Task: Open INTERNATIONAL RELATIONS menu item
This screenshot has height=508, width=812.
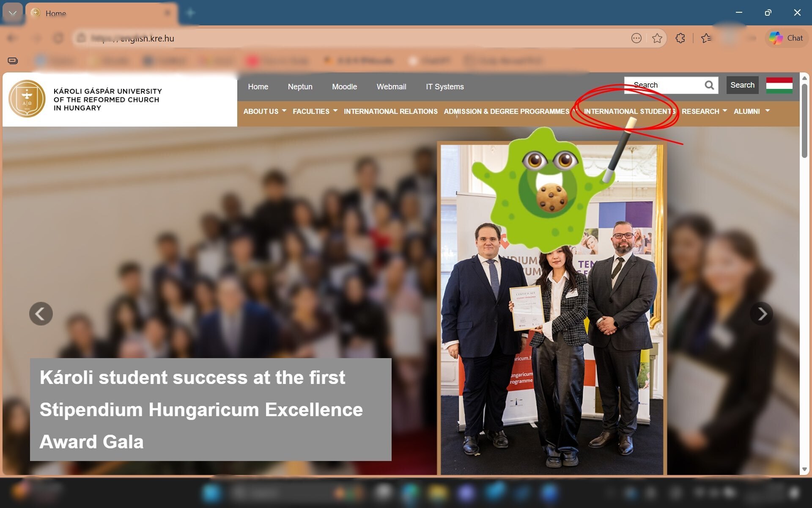Action: pyautogui.click(x=390, y=111)
